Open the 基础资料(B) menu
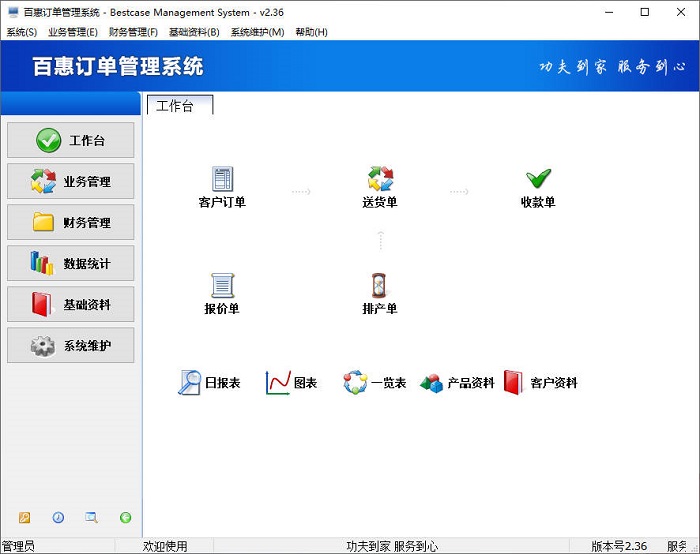This screenshot has height=554, width=700. (x=194, y=32)
